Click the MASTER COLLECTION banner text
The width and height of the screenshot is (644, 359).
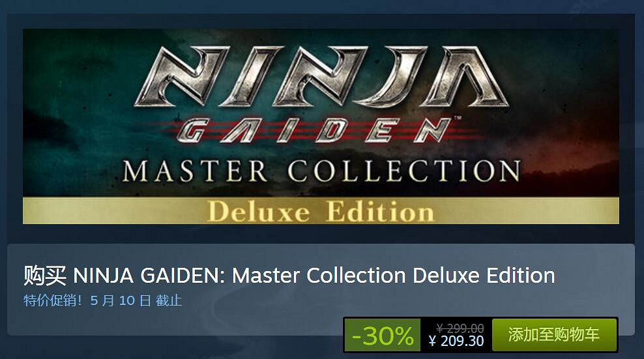(x=321, y=171)
